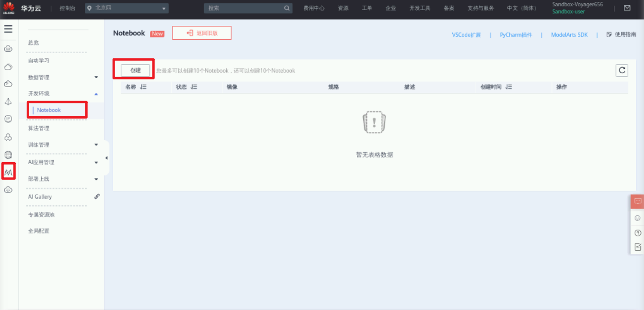Open the ModelArts icon in left rail
644x310 pixels.
point(8,171)
